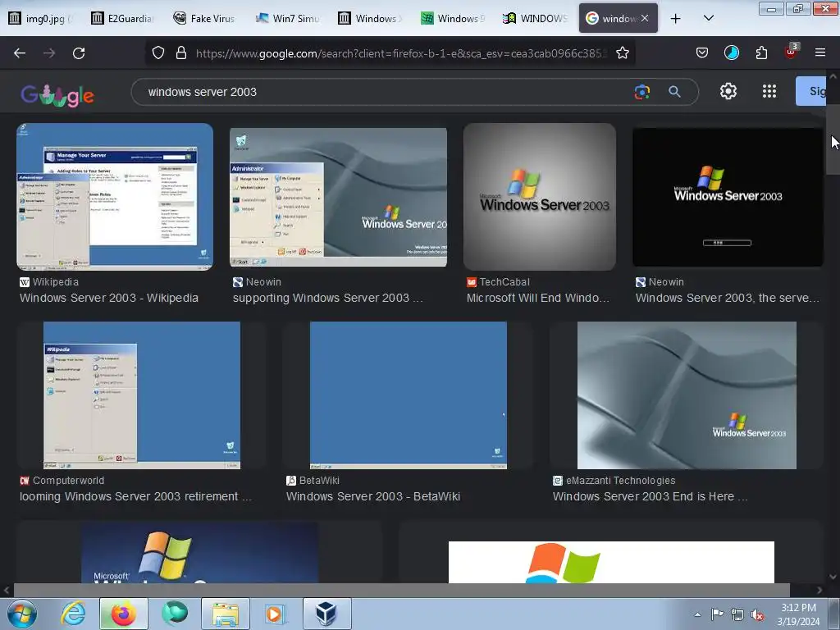Go back using the browser back arrow

point(20,53)
